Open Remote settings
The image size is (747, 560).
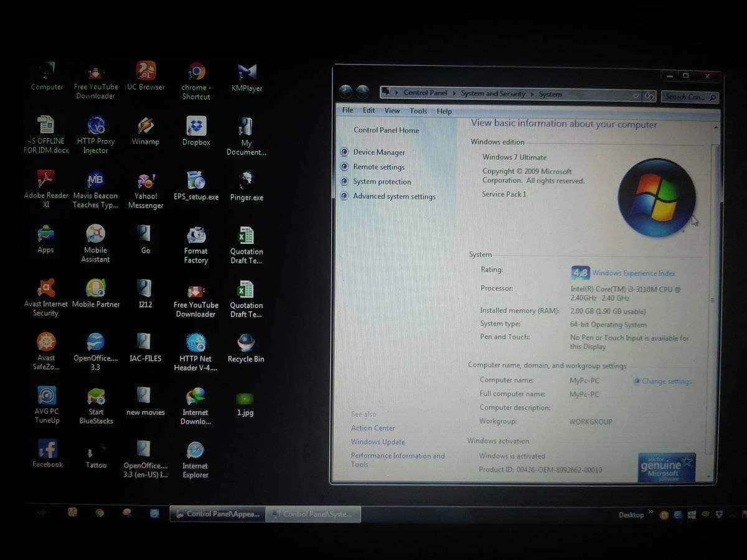click(378, 167)
